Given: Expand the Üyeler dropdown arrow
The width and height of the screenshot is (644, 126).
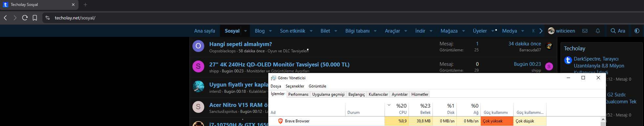Looking at the screenshot, I should [x=493, y=31].
